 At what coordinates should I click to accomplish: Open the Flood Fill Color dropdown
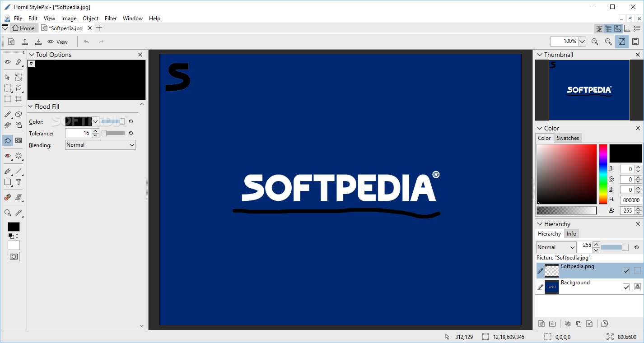[95, 121]
